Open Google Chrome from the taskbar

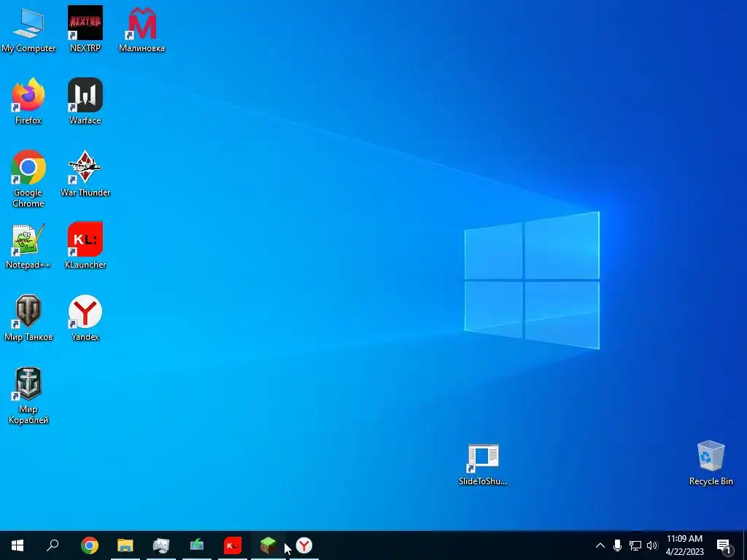tap(90, 545)
